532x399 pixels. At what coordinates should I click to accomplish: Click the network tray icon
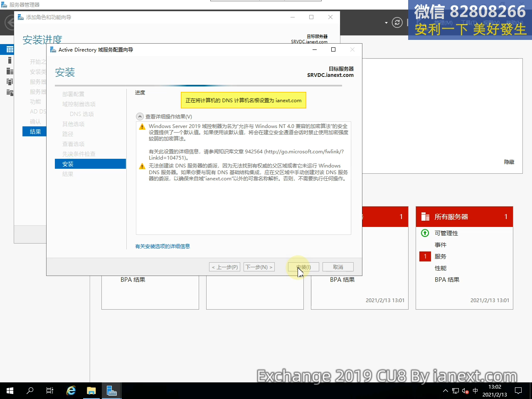456,391
